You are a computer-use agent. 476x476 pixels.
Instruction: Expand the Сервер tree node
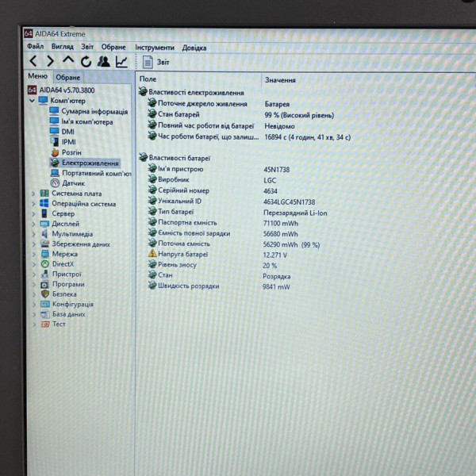[33, 213]
